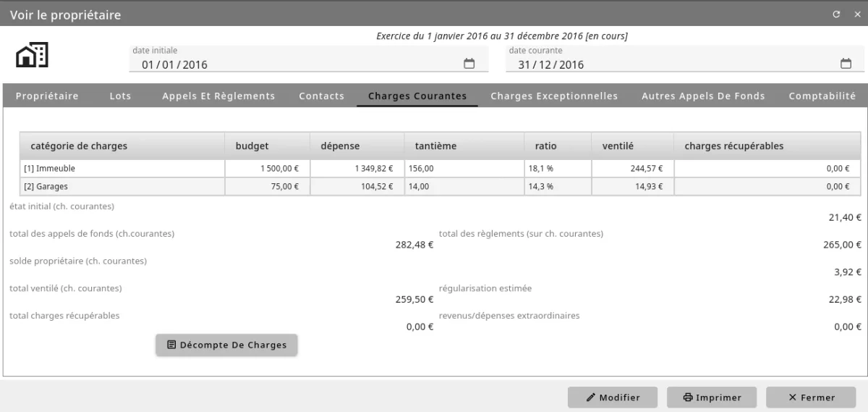
Task: Open the Contacts tab
Action: click(x=321, y=96)
